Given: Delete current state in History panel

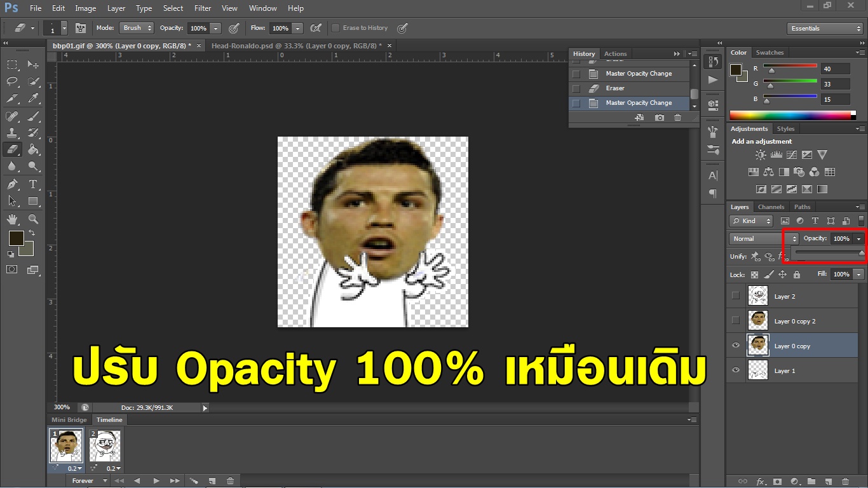Looking at the screenshot, I should point(677,118).
